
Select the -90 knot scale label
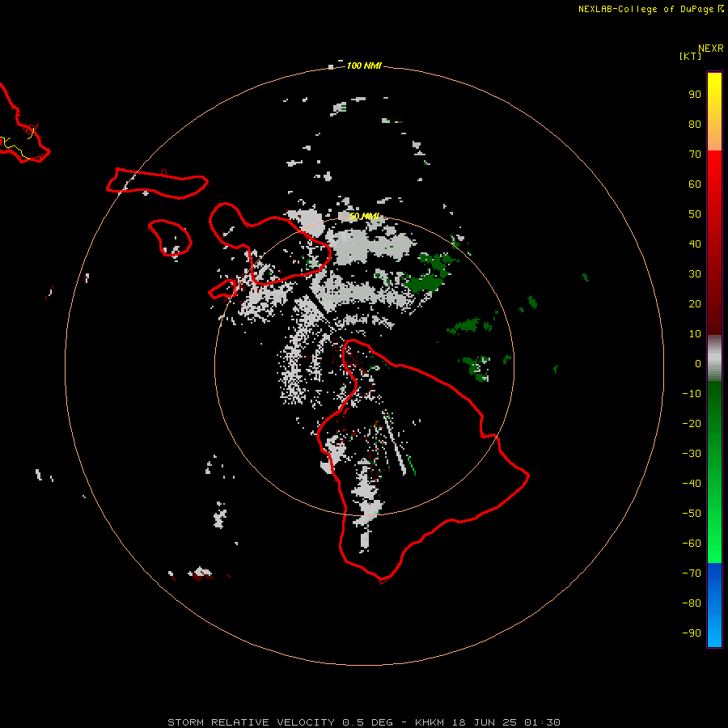(x=692, y=633)
